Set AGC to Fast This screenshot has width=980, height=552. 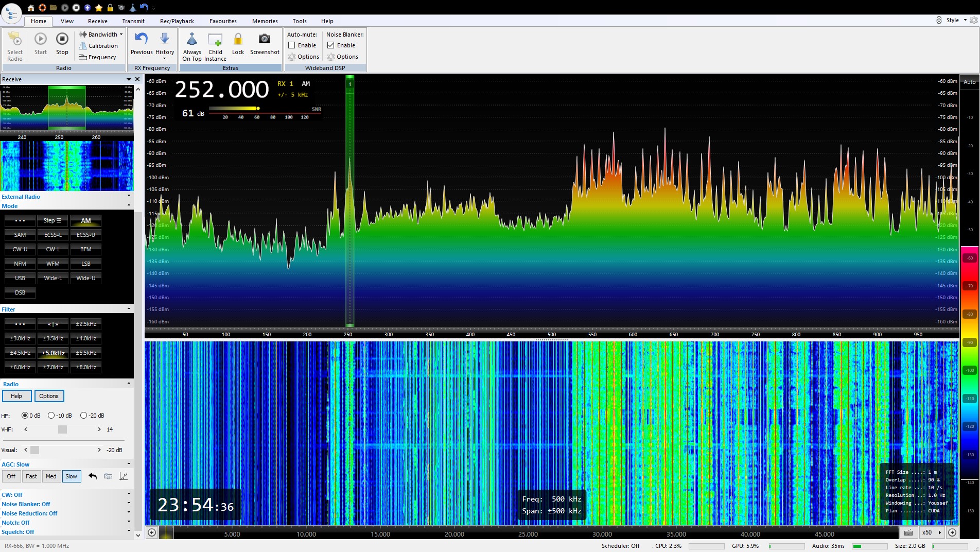click(31, 476)
